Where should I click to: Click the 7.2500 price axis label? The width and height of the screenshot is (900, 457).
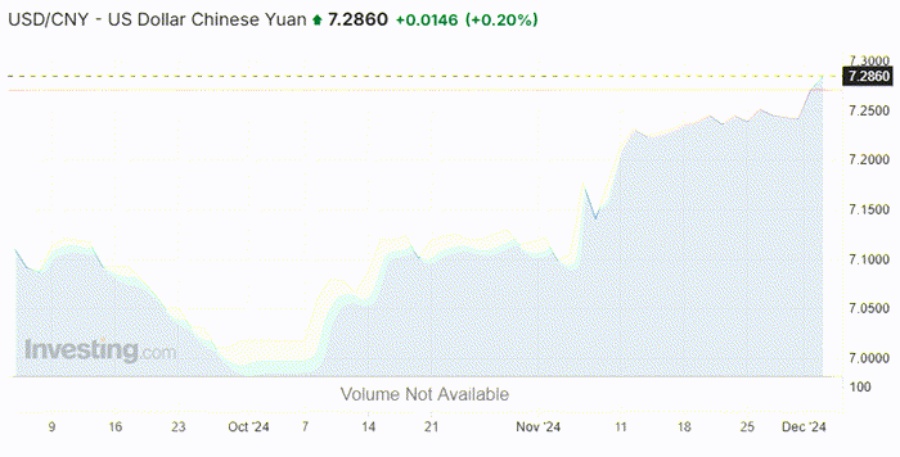[x=865, y=110]
